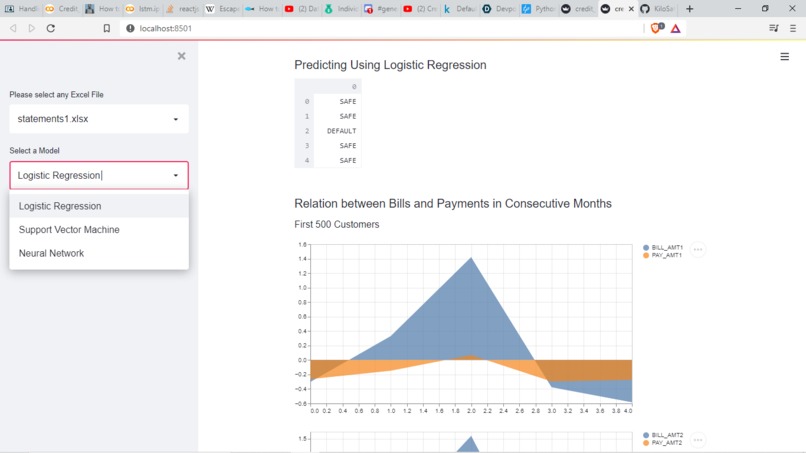Click BILL_AMT1 blue legend marker
This screenshot has height=453, width=806.
646,248
